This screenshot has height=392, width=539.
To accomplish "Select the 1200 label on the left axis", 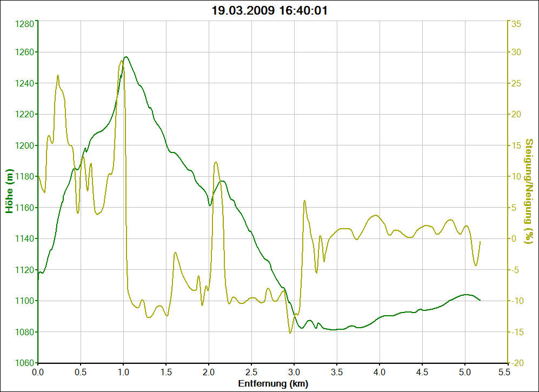I will 25,145.
